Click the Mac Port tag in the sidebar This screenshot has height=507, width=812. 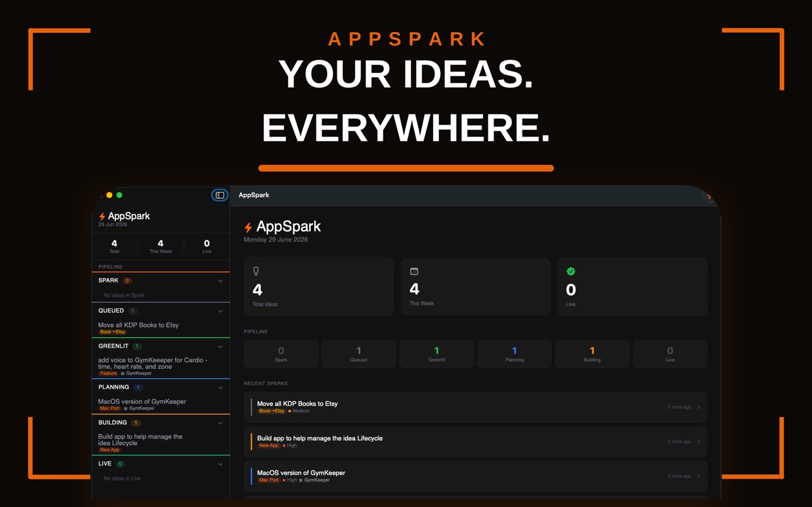(x=110, y=408)
